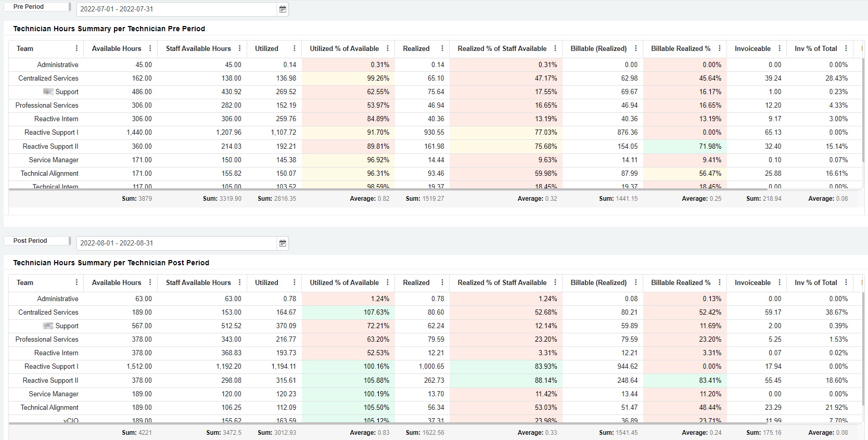868x440 pixels.
Task: Click 83.41% Billable Realized cell in Post Period
Action: 685,380
